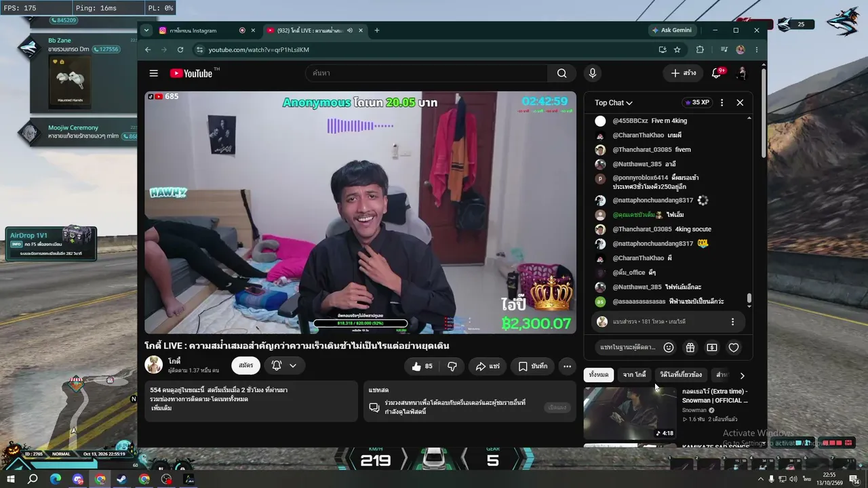Image resolution: width=868 pixels, height=488 pixels.
Task: Dislike the live stream video
Action: pyautogui.click(x=452, y=366)
